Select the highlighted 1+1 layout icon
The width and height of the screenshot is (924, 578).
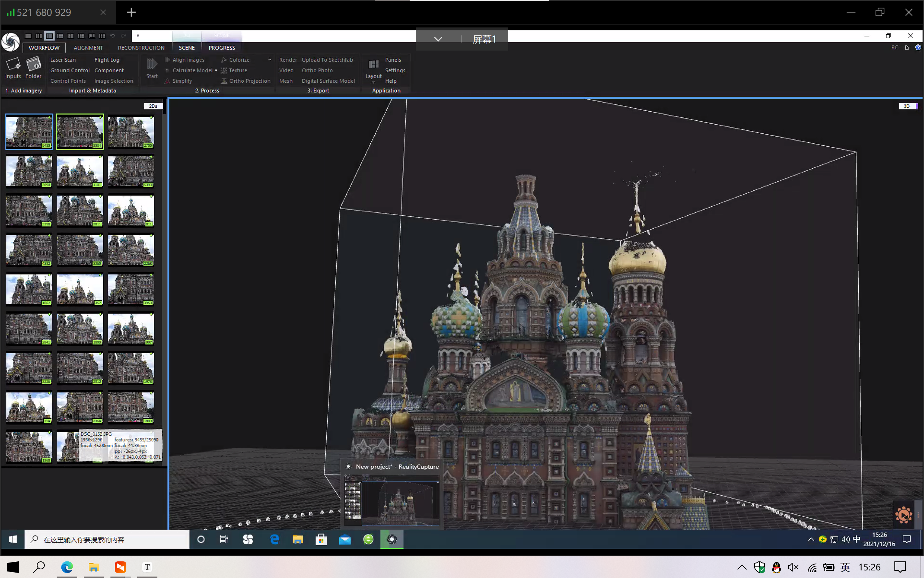(49, 36)
